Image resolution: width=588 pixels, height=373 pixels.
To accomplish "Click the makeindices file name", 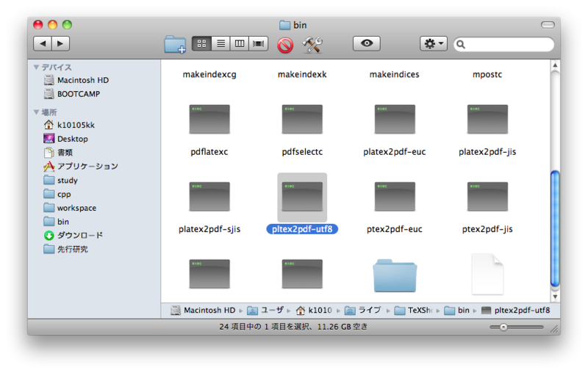I will click(395, 74).
